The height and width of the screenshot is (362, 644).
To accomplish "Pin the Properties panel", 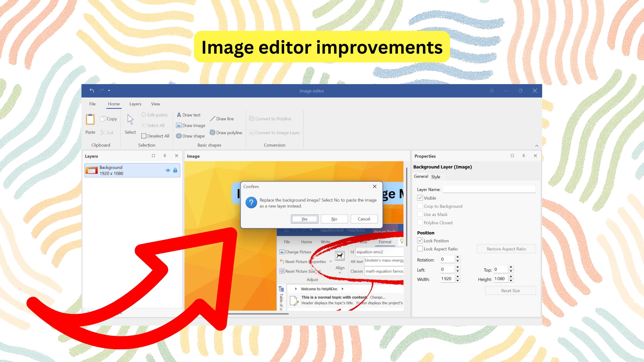I will tap(524, 156).
